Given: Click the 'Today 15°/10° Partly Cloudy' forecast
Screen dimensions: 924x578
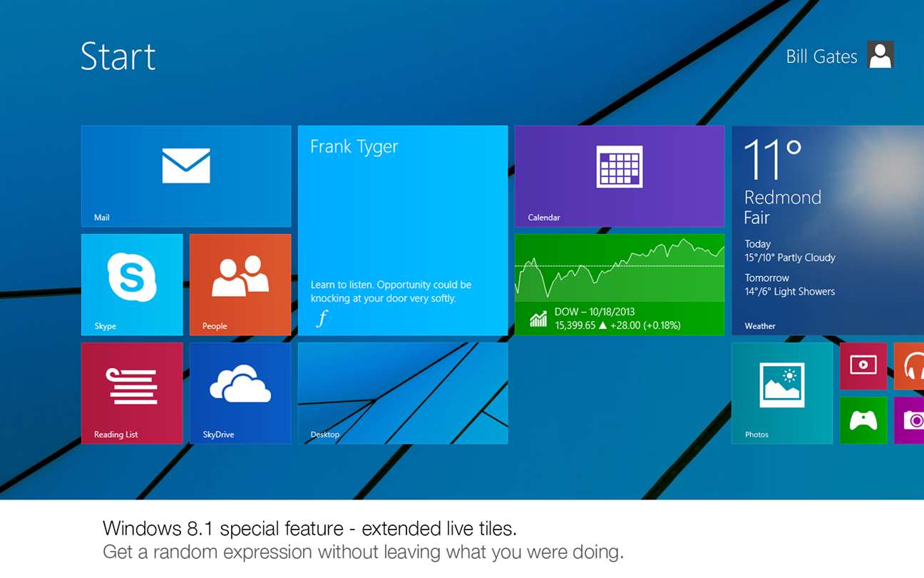Looking at the screenshot, I should pos(790,250).
